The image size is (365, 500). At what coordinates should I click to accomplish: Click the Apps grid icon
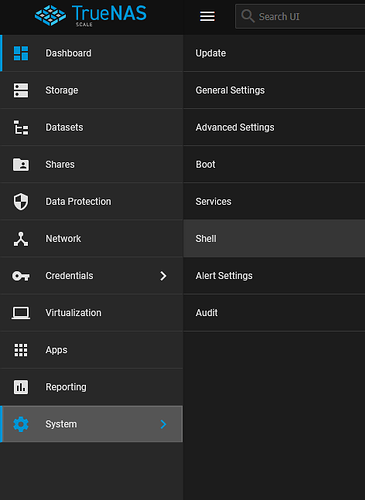(x=21, y=350)
